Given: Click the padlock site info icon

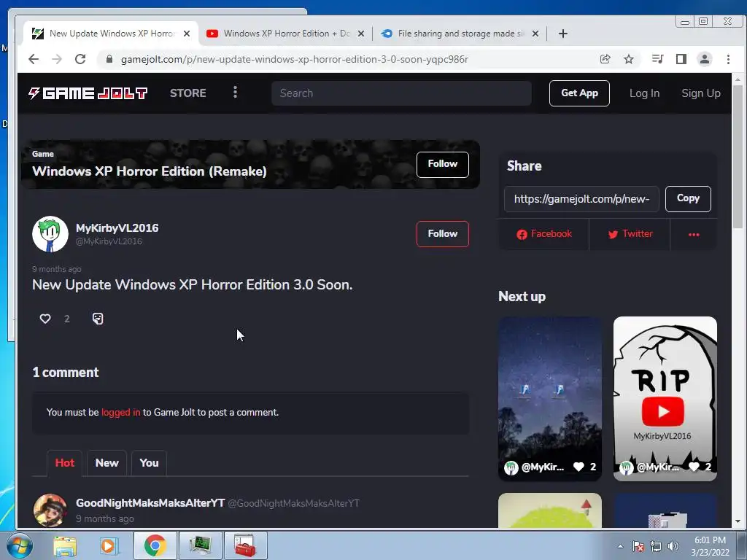Looking at the screenshot, I should (109, 59).
